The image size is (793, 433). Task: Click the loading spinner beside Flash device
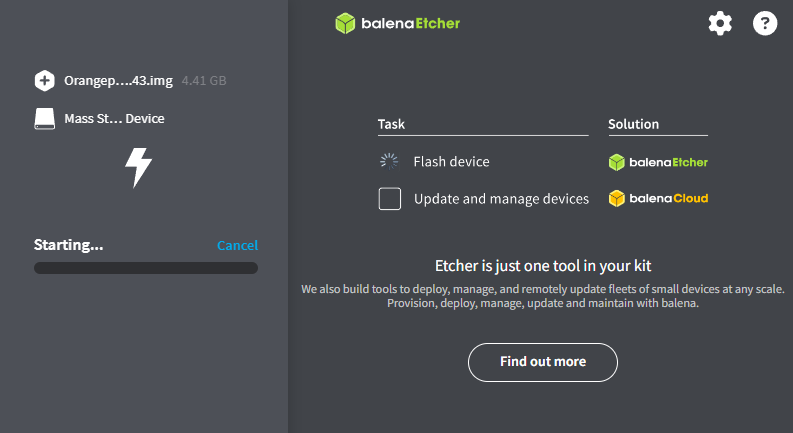pos(389,161)
